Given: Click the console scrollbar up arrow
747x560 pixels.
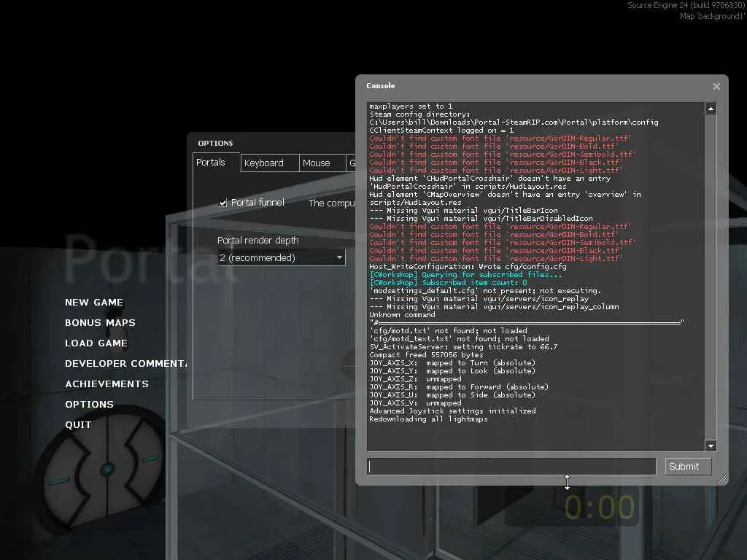Looking at the screenshot, I should [711, 109].
